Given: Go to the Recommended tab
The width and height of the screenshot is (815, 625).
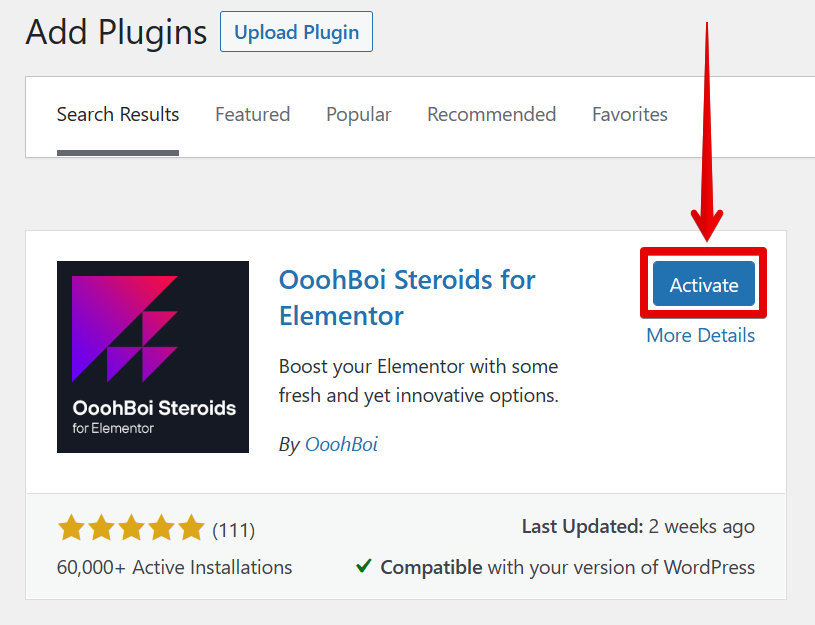Looking at the screenshot, I should [x=491, y=115].
